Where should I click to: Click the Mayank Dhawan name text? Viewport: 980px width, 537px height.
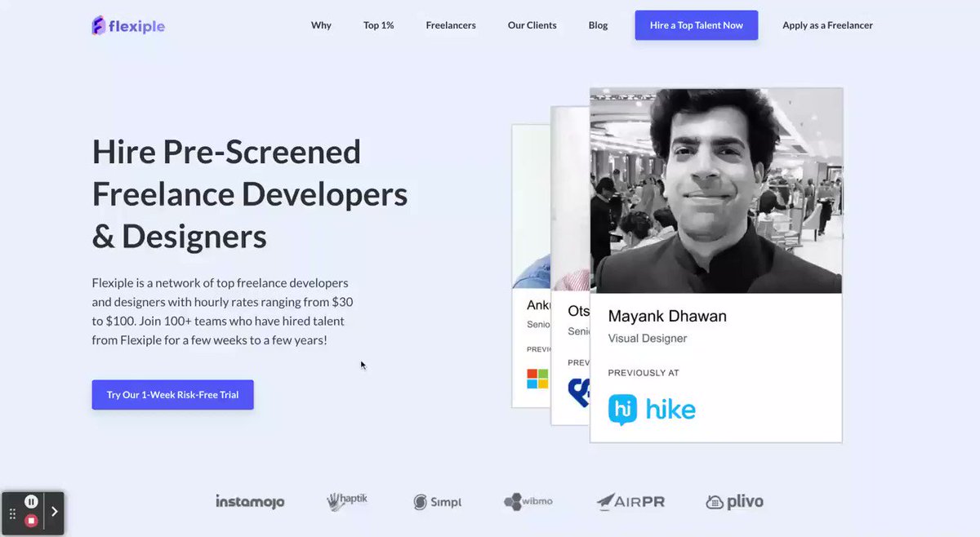tap(667, 316)
